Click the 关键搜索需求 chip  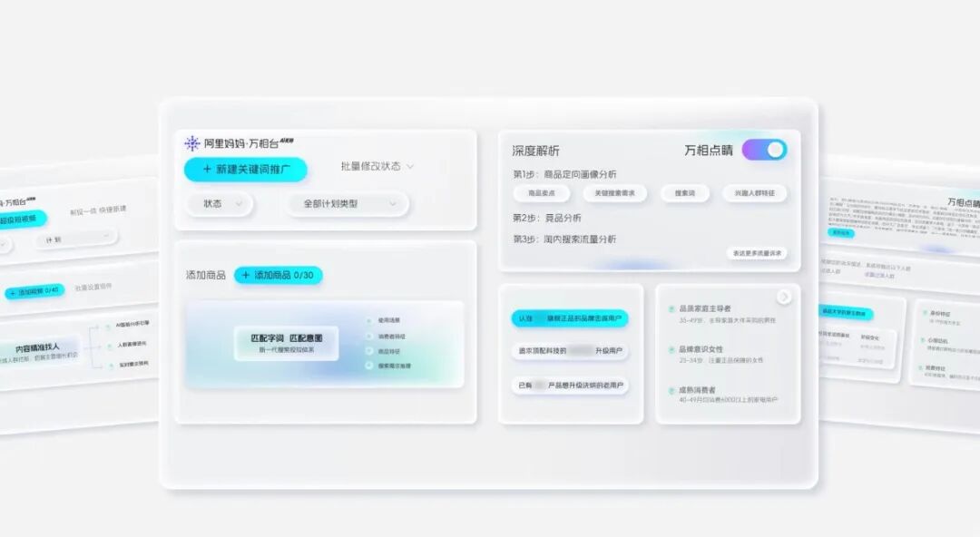tap(614, 193)
